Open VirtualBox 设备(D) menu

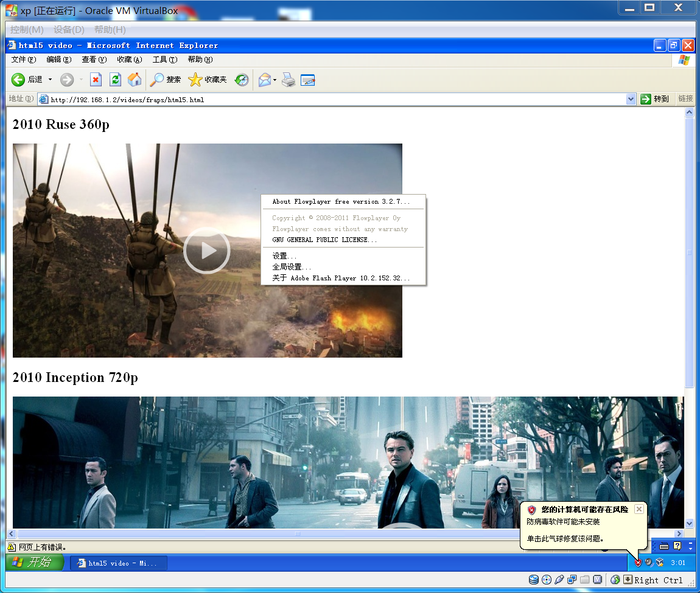[x=69, y=29]
